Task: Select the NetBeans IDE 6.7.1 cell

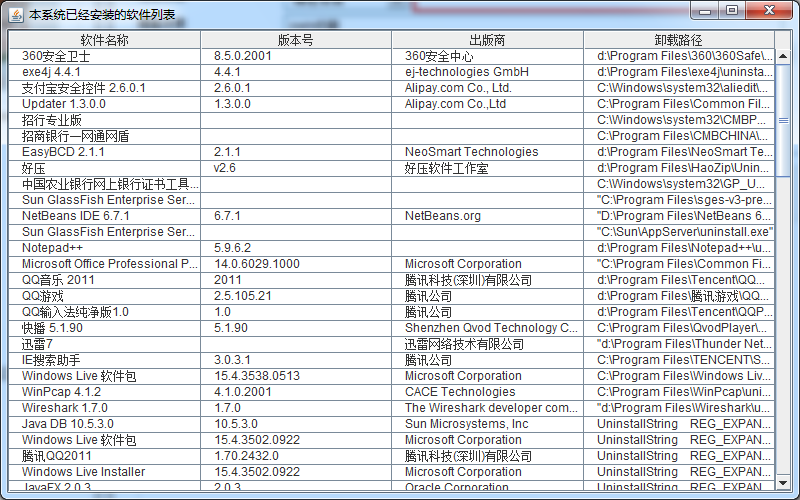Action: (105, 216)
